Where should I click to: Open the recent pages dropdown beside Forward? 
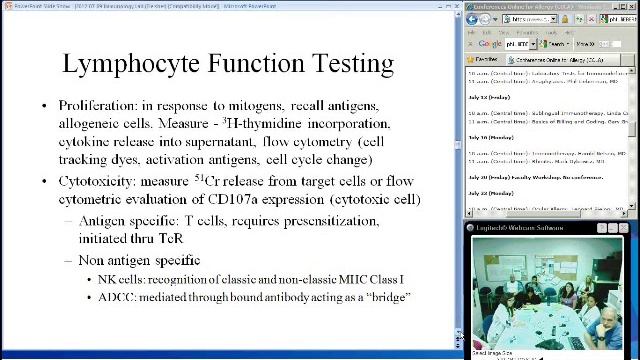pyautogui.click(x=495, y=19)
